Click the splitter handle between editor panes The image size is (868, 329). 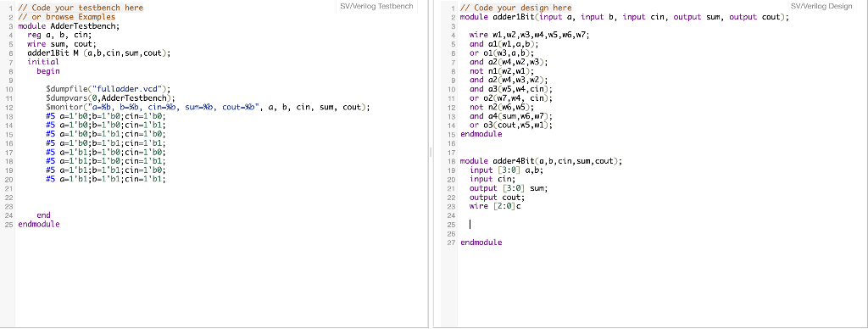[431, 153]
